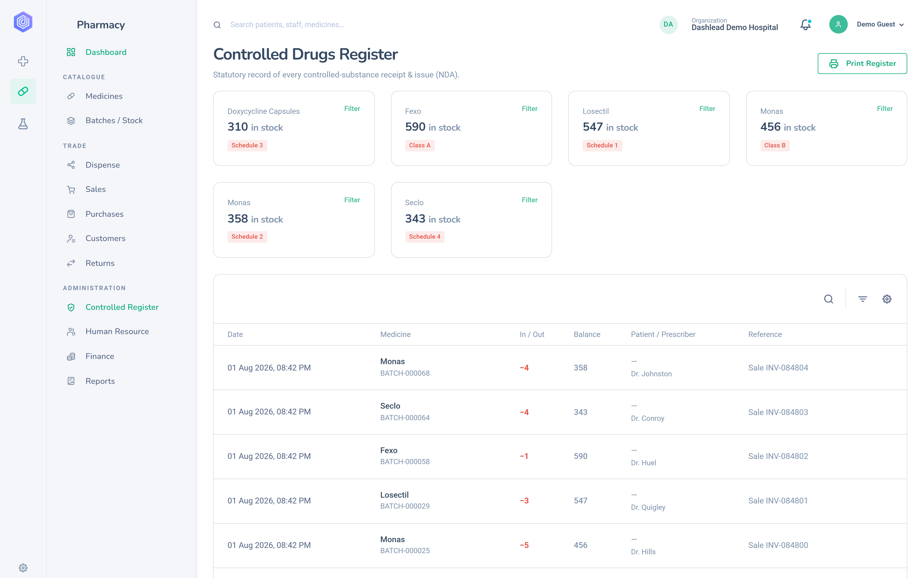This screenshot has height=578, width=924.
Task: Filter by Monas Schedule 2 card
Action: (x=352, y=200)
